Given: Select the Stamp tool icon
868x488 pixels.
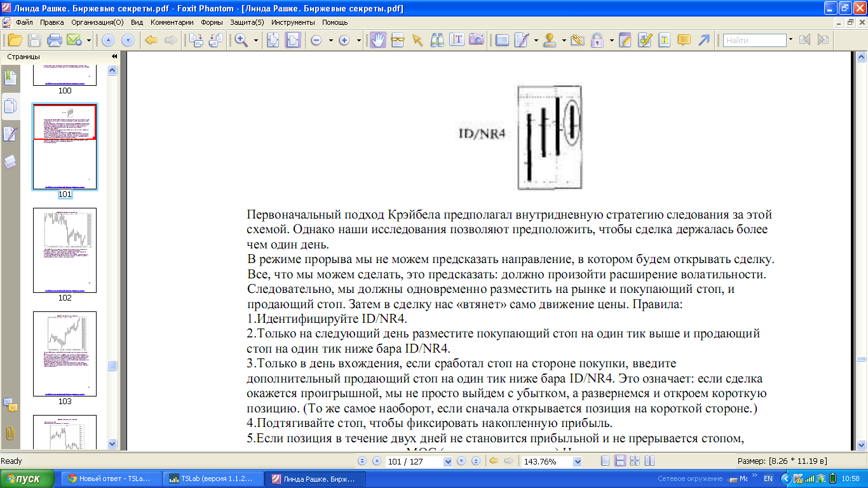Looking at the screenshot, I should point(550,40).
